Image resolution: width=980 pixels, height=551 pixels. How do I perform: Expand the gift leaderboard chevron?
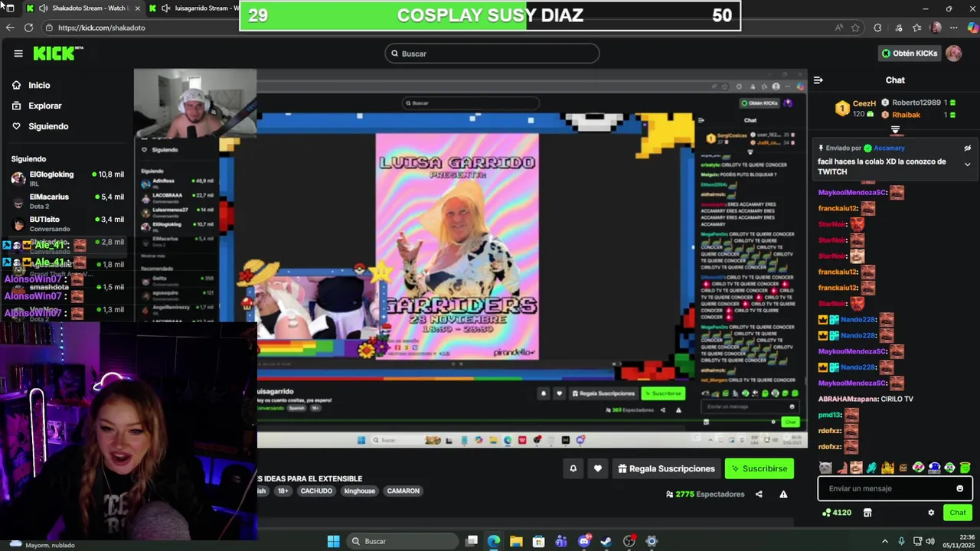895,131
